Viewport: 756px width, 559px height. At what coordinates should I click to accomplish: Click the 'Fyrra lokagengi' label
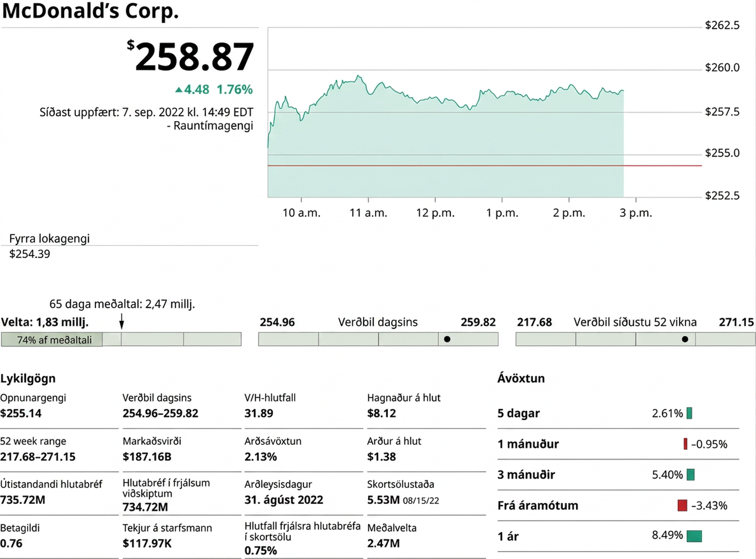tap(49, 239)
